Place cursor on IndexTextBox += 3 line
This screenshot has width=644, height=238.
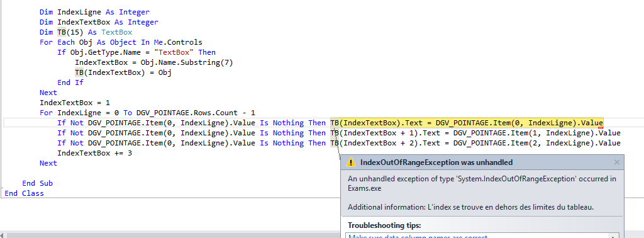[94, 153]
